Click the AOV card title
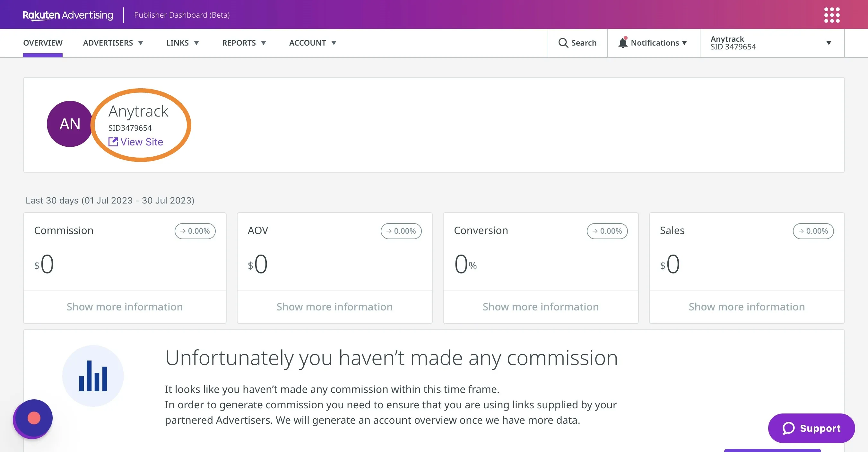 coord(258,230)
